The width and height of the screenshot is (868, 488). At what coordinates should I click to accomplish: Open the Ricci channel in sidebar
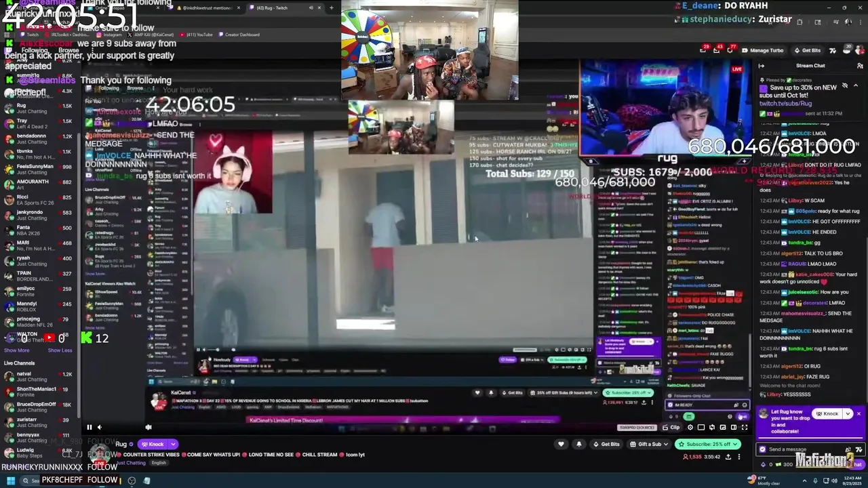39,200
